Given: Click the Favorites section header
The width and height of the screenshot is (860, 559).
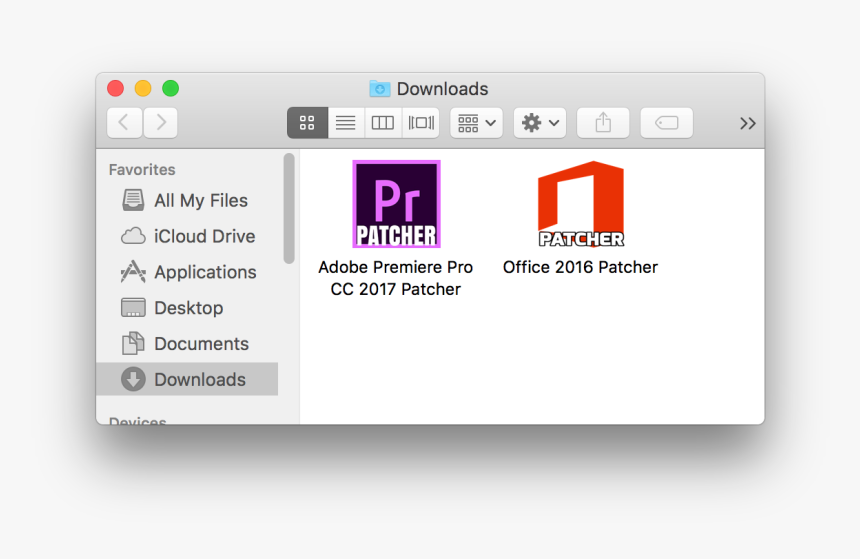Looking at the screenshot, I should [142, 170].
